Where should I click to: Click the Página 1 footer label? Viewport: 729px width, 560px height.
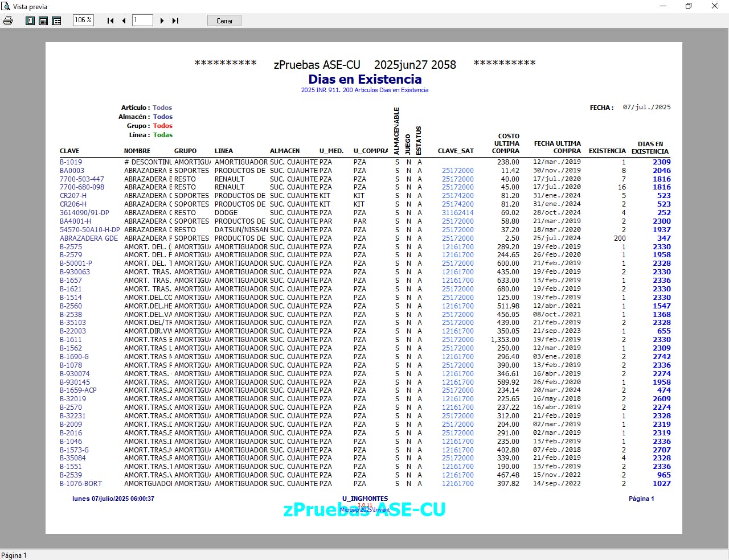click(x=641, y=499)
